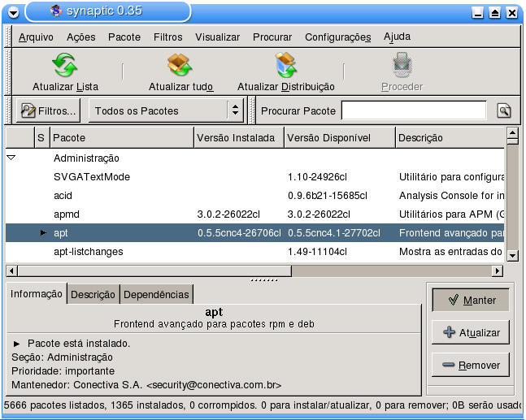Collapse the Administração group triangle
The image size is (526, 420).
tap(11, 158)
